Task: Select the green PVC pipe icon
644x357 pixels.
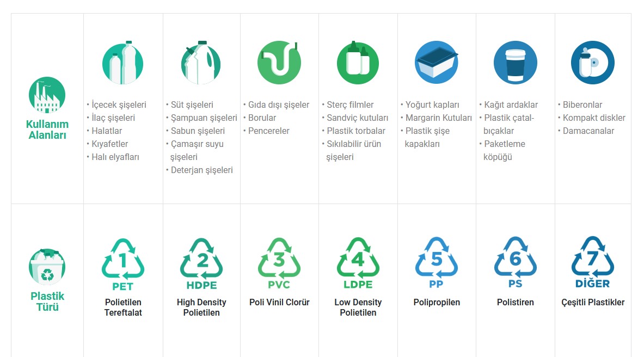Action: click(279, 63)
